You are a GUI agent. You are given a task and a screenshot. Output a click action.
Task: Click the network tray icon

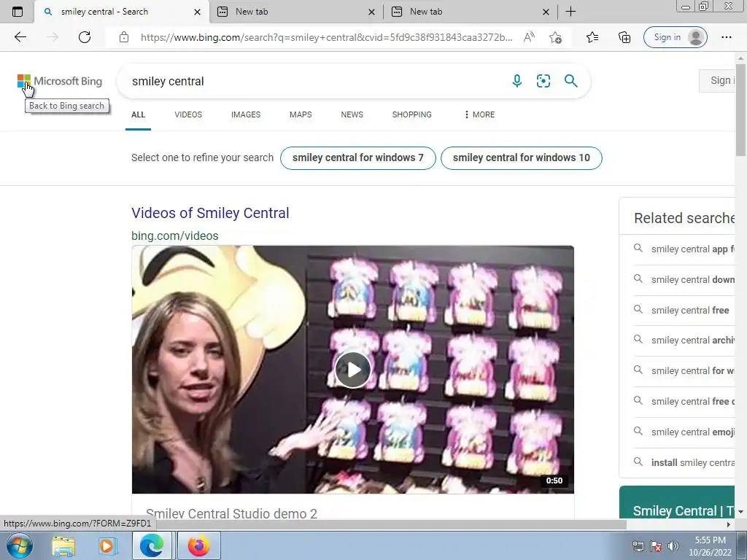click(x=638, y=546)
